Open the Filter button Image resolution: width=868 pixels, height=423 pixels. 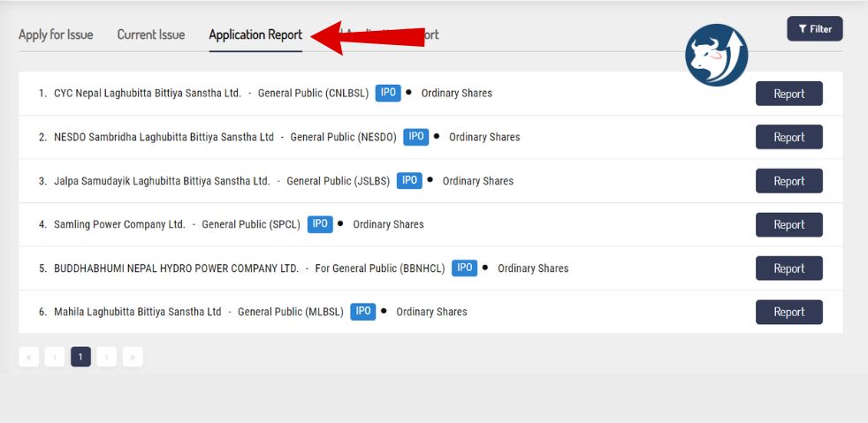(815, 29)
